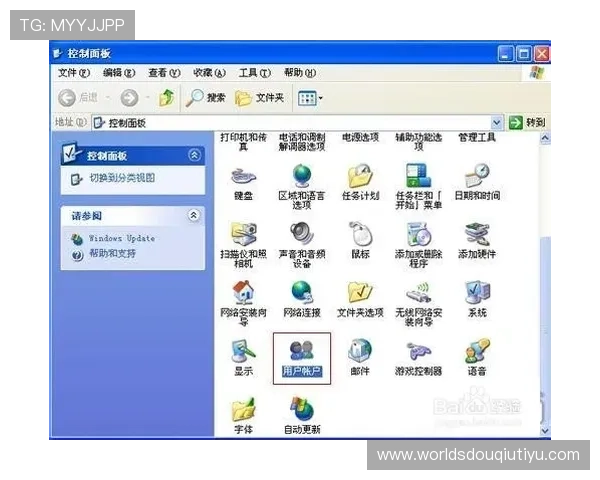The image size is (600, 480).
Task: Open the 查看(V) menu
Action: point(163,73)
